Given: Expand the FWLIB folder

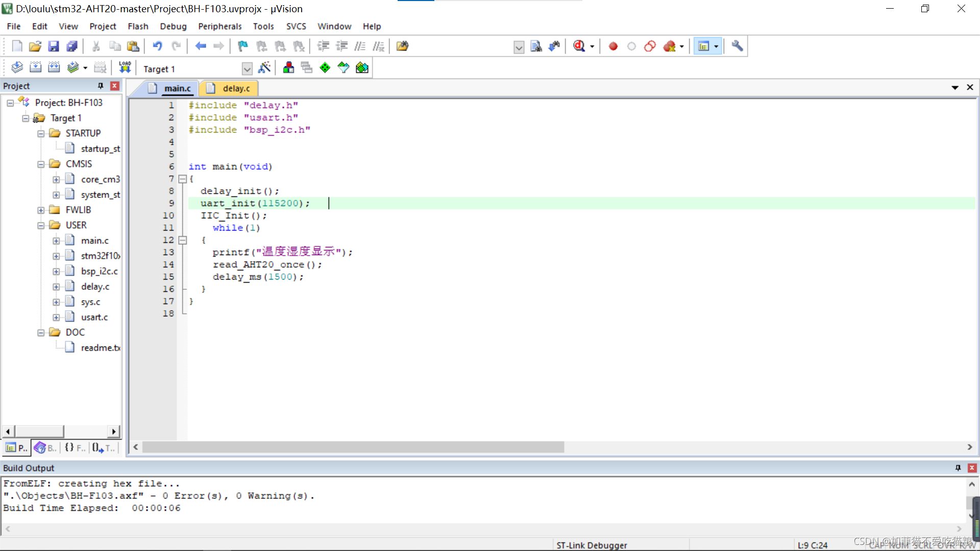Looking at the screenshot, I should [41, 210].
